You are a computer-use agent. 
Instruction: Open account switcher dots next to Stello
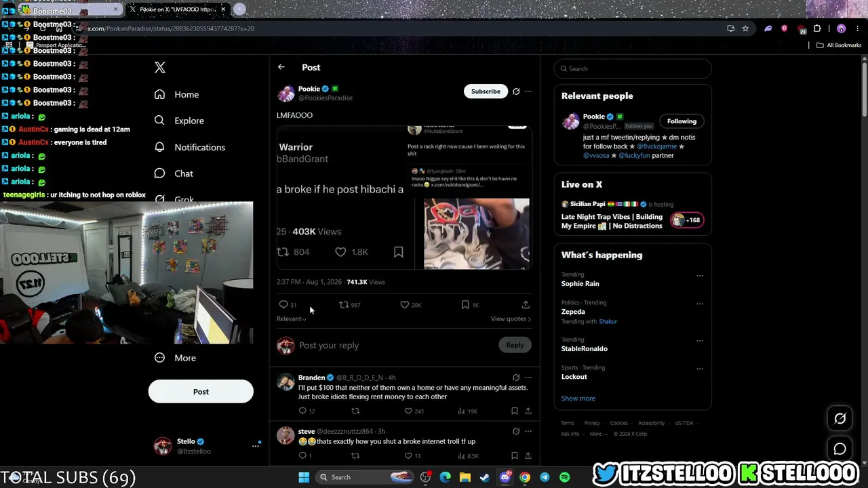(256, 445)
